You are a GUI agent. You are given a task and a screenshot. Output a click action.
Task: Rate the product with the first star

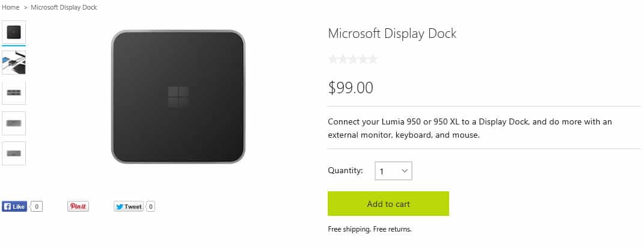[x=333, y=60]
